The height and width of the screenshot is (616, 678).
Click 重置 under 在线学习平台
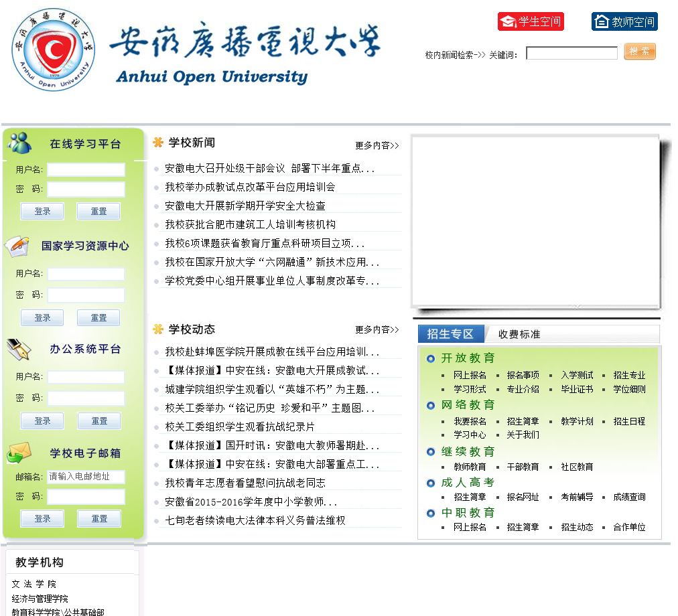98,212
